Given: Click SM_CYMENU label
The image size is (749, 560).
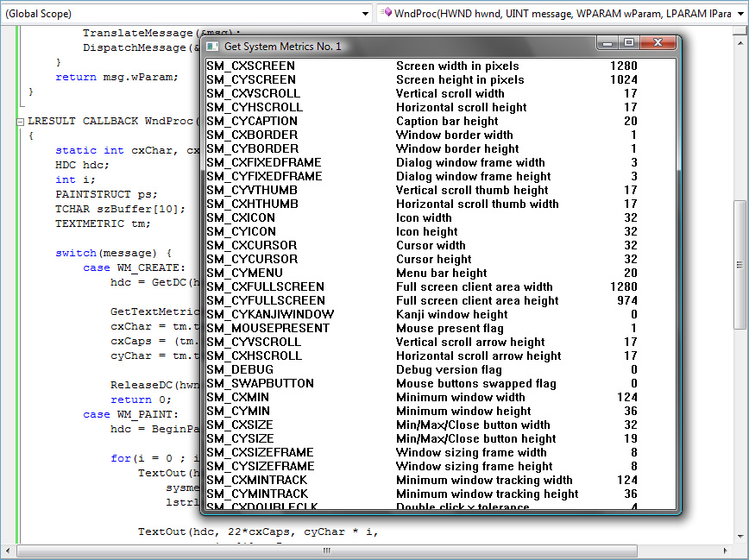Looking at the screenshot, I should [x=244, y=274].
